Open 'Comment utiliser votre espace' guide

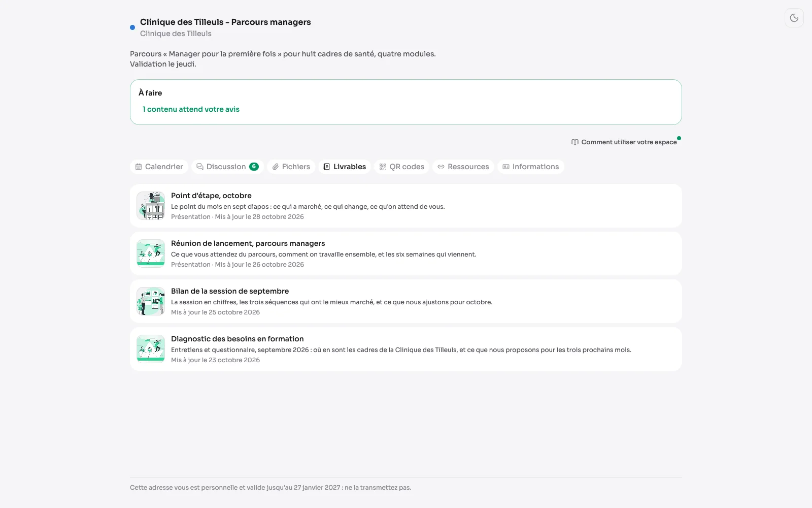(x=624, y=142)
